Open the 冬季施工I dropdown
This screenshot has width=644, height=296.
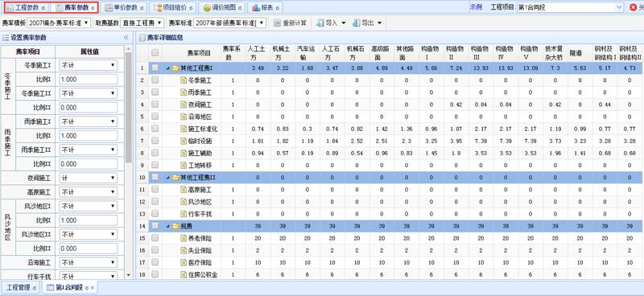pos(89,65)
